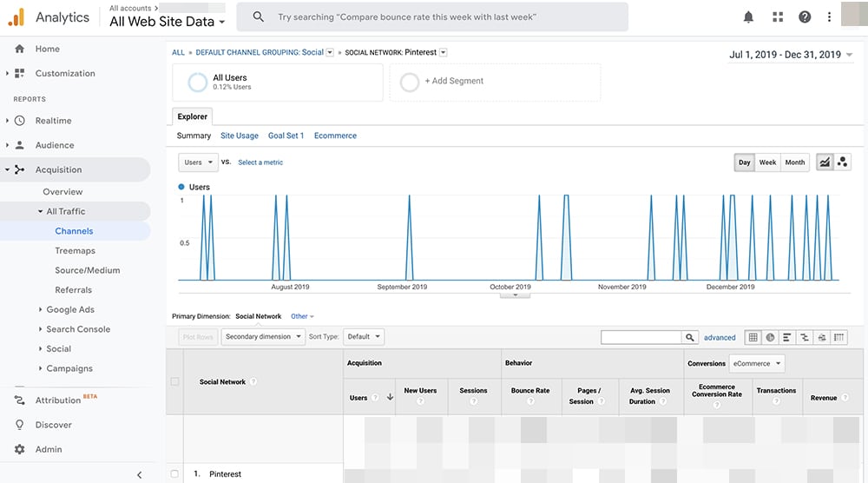Click the Admin gear icon
This screenshot has height=483, width=868.
pyautogui.click(x=19, y=449)
